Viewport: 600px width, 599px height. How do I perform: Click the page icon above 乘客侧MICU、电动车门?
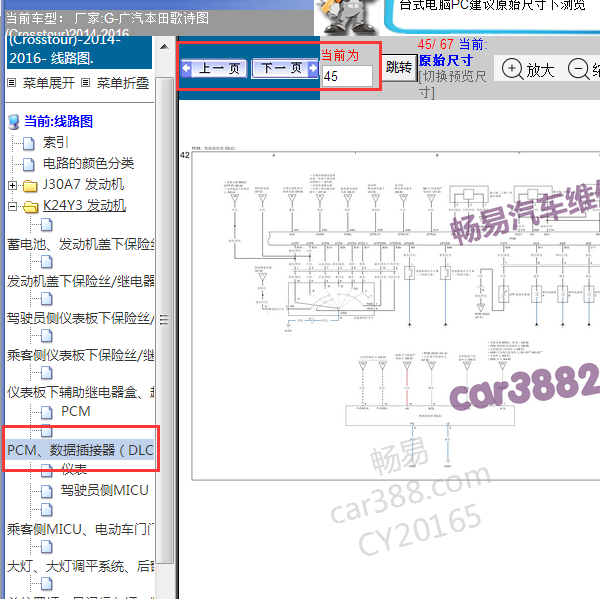(x=47, y=510)
